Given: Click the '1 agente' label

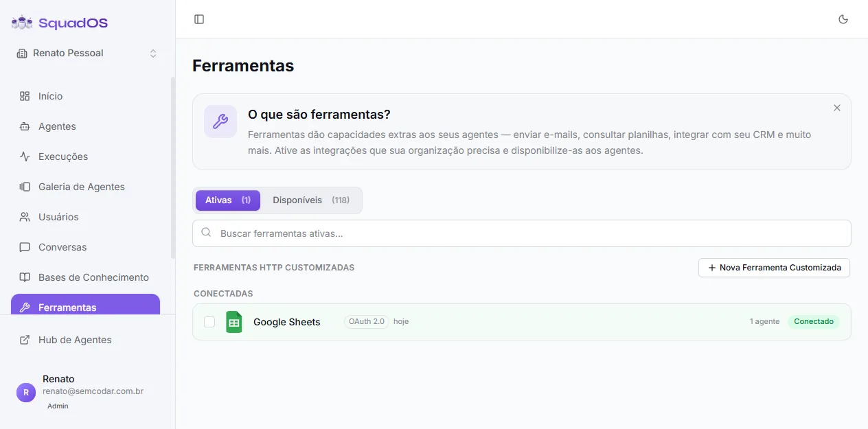Looking at the screenshot, I should tap(764, 321).
